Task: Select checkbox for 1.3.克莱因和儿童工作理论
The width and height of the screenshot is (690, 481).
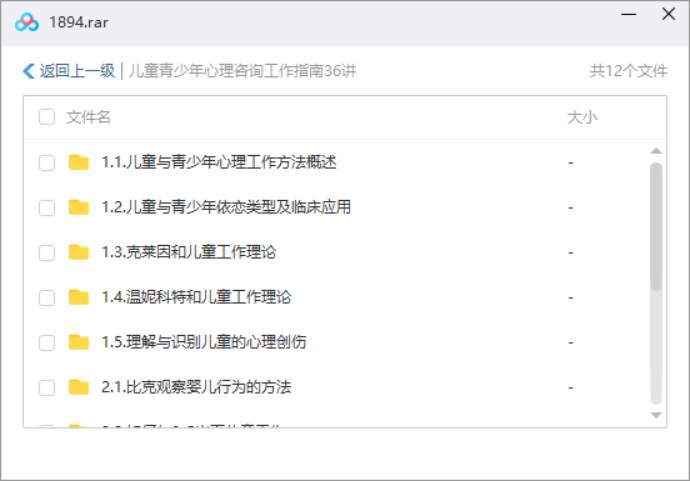Action: coord(47,253)
